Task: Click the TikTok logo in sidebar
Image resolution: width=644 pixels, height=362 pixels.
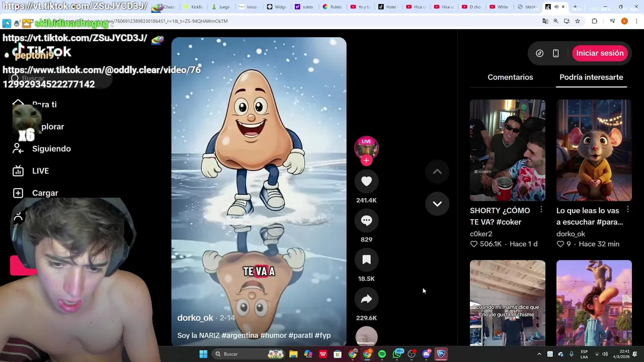Action: pos(42,51)
